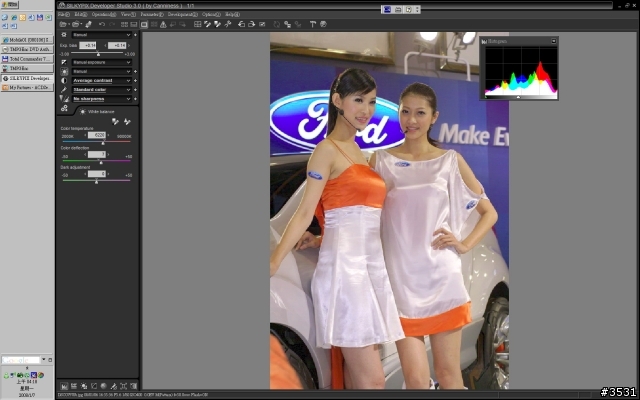Click the Color deflection slider
The image size is (640, 400).
click(x=96, y=162)
